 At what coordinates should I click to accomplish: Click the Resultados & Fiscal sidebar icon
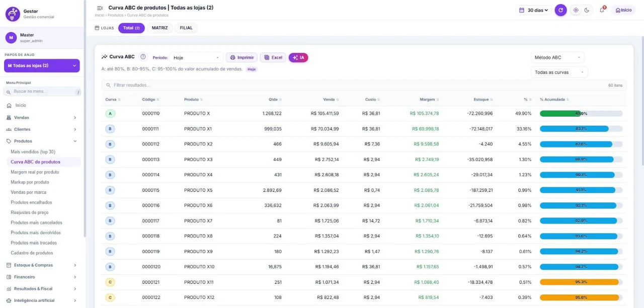(9, 289)
